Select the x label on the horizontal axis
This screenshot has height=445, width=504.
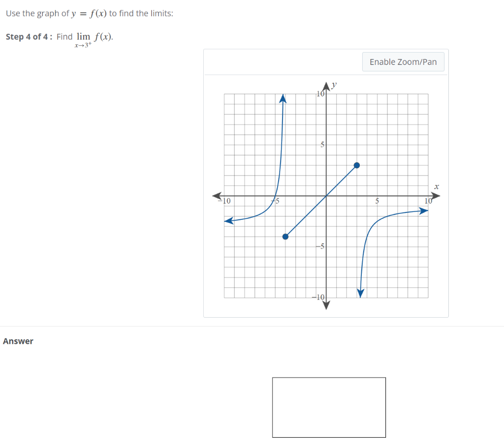point(437,186)
